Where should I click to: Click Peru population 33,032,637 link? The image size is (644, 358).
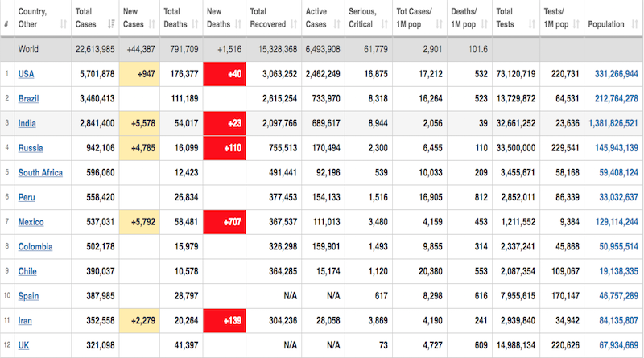(618, 197)
